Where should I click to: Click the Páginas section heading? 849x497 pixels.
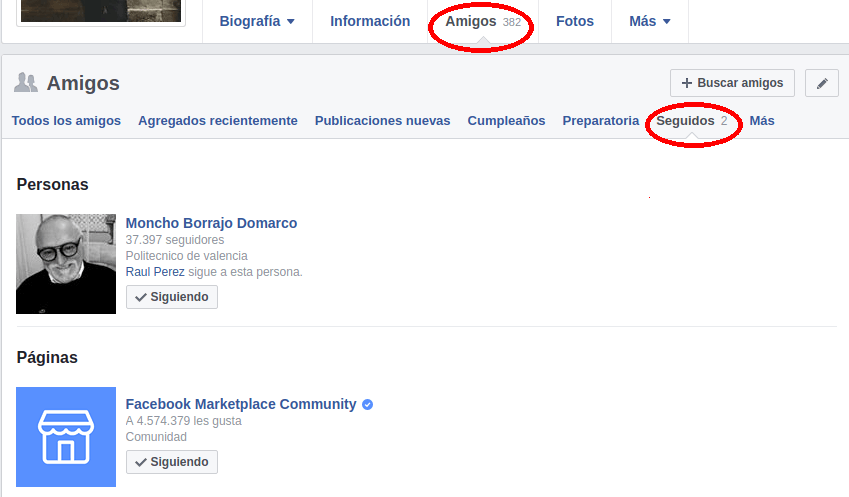[47, 358]
